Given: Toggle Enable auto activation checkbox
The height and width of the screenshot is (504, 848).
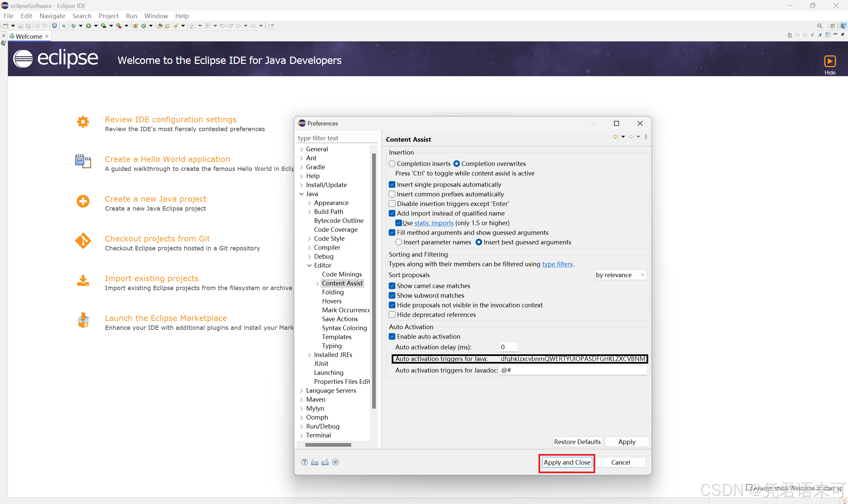Looking at the screenshot, I should [x=392, y=336].
